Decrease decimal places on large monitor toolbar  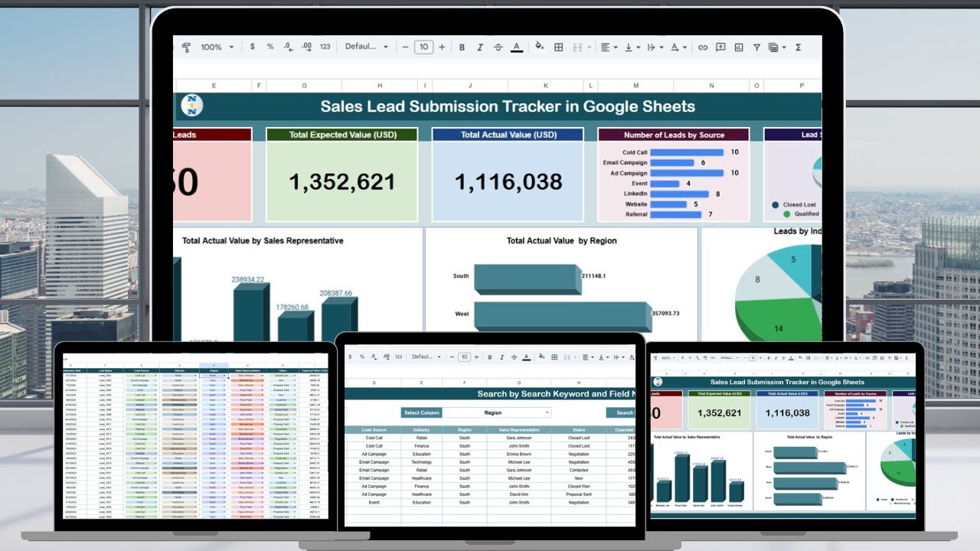(288, 47)
